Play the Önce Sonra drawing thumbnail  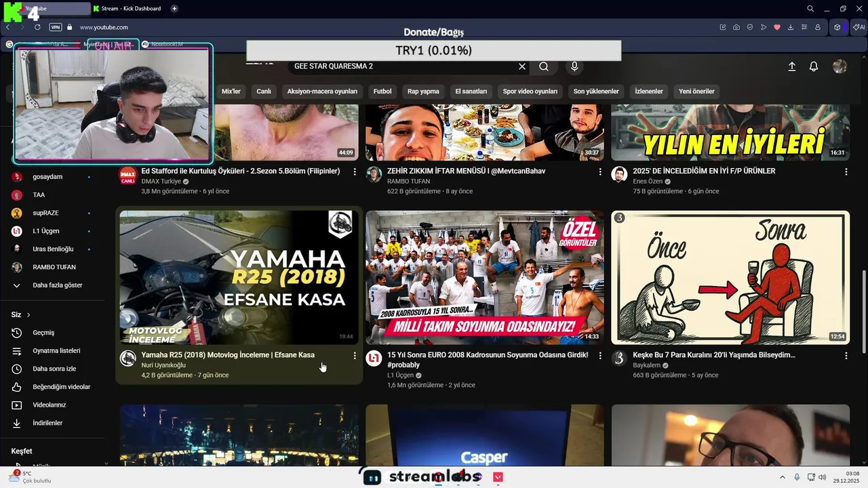(x=730, y=277)
